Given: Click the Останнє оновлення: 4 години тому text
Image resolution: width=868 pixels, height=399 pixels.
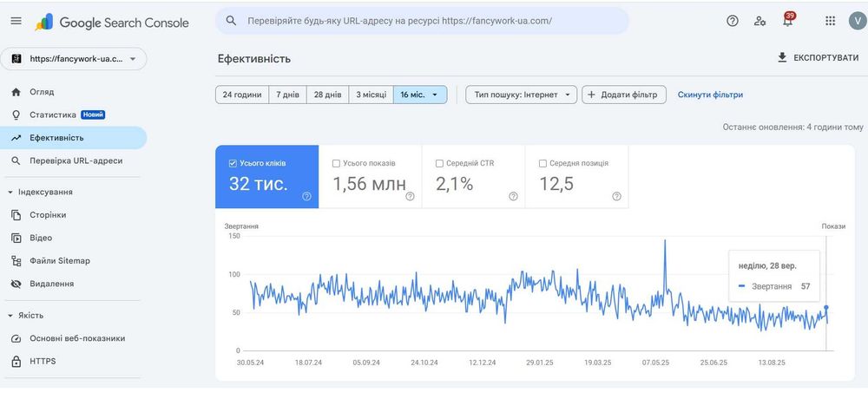Looking at the screenshot, I should pyautogui.click(x=792, y=128).
